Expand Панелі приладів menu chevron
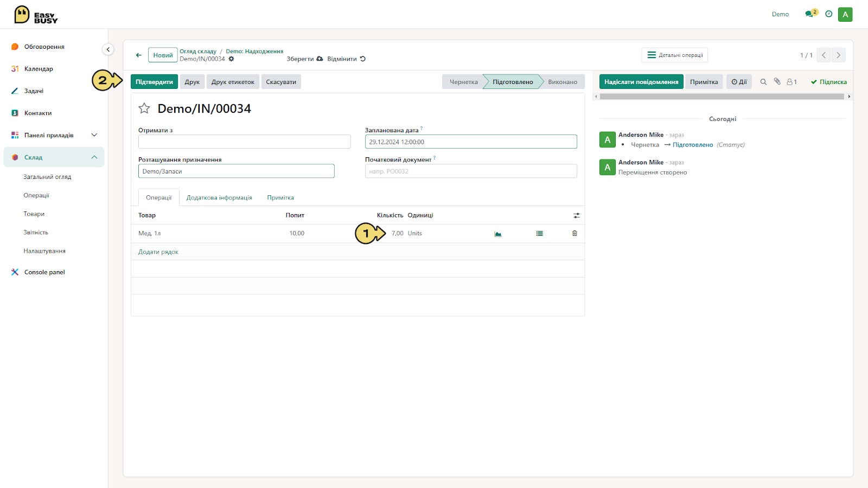This screenshot has height=488, width=868. click(x=94, y=135)
